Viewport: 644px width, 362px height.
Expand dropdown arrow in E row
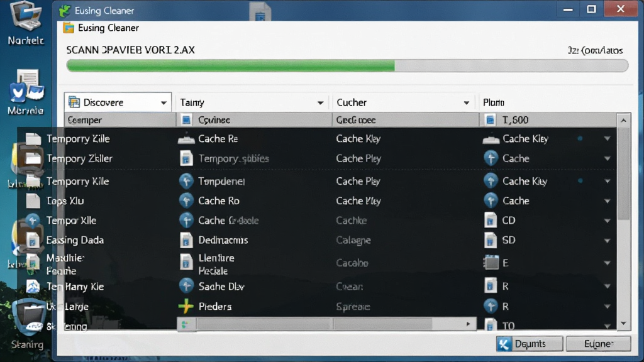point(607,263)
